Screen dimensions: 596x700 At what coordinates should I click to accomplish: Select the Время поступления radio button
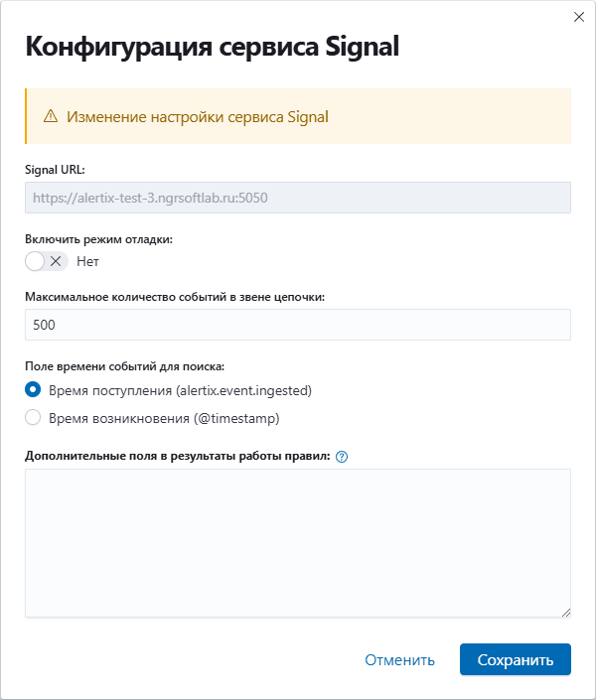click(x=33, y=390)
